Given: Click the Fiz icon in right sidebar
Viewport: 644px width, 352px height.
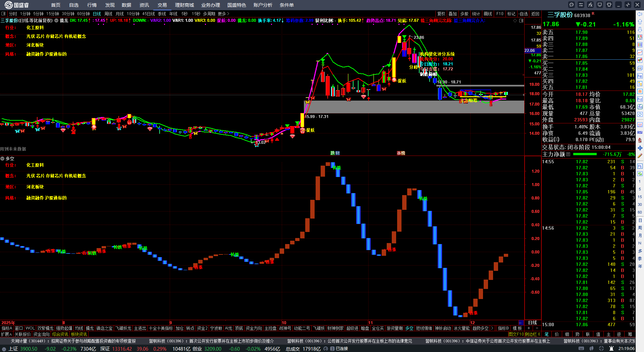Looking at the screenshot, I should (640, 99).
